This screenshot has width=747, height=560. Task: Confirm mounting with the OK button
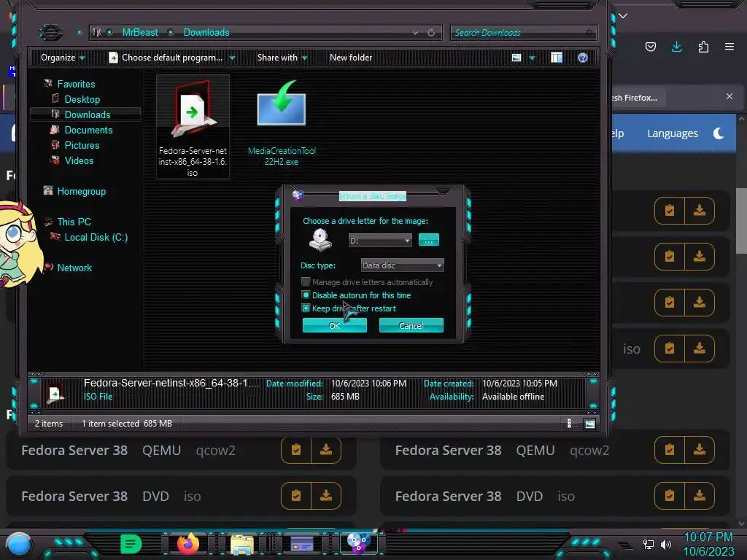click(x=334, y=326)
